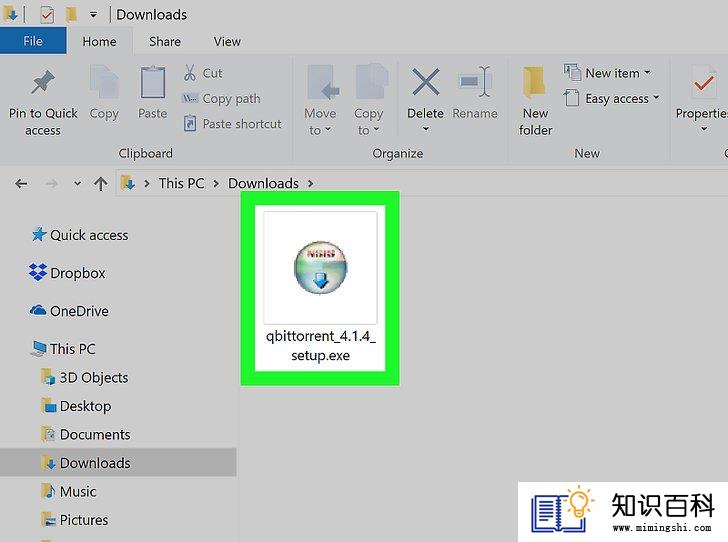Screen dimensions: 728x542
Task: Open the 3D Objects folder
Action: pyautogui.click(x=84, y=378)
